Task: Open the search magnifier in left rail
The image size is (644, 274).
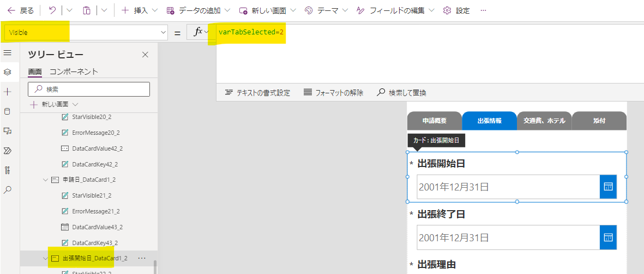Action: [x=7, y=189]
